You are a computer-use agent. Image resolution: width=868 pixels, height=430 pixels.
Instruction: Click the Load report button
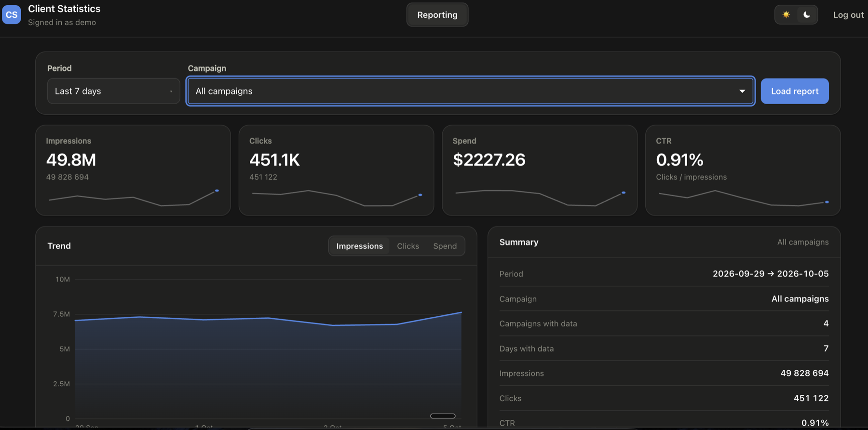(x=795, y=91)
